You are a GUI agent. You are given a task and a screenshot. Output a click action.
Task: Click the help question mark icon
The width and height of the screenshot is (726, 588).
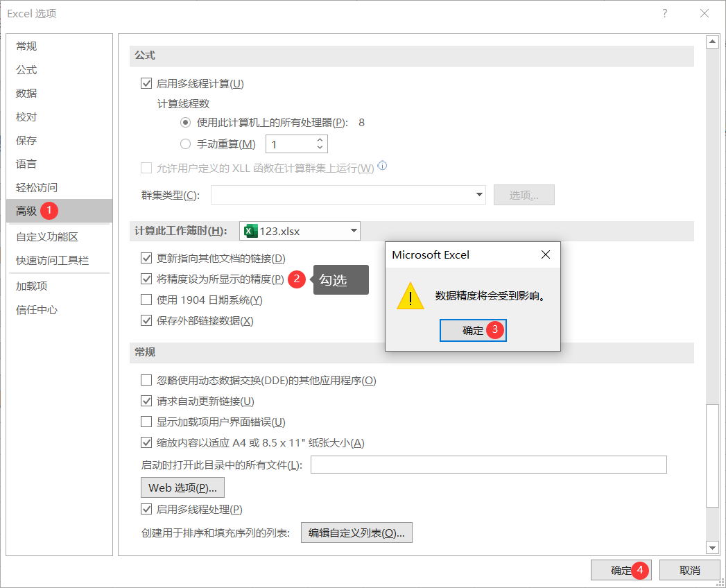pyautogui.click(x=665, y=13)
